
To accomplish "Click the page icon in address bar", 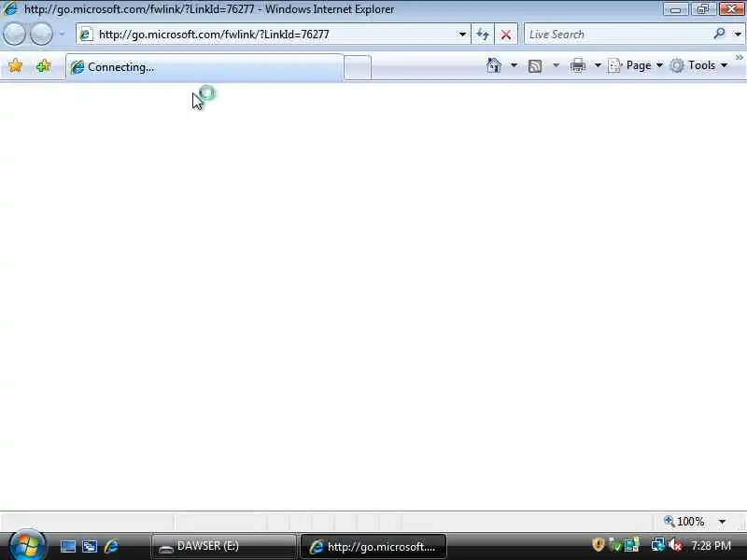I will click(86, 35).
